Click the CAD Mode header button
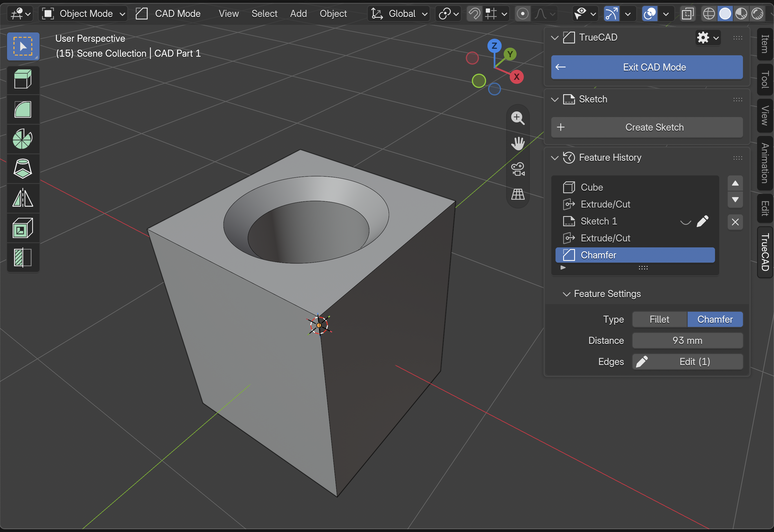Viewport: 774px width, 532px height. pyautogui.click(x=169, y=14)
